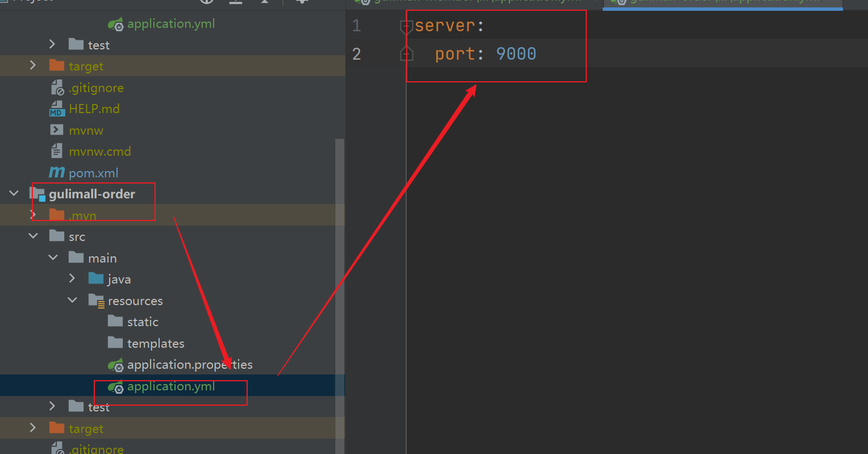Collapse the src folder
This screenshot has height=454, width=868.
click(33, 236)
